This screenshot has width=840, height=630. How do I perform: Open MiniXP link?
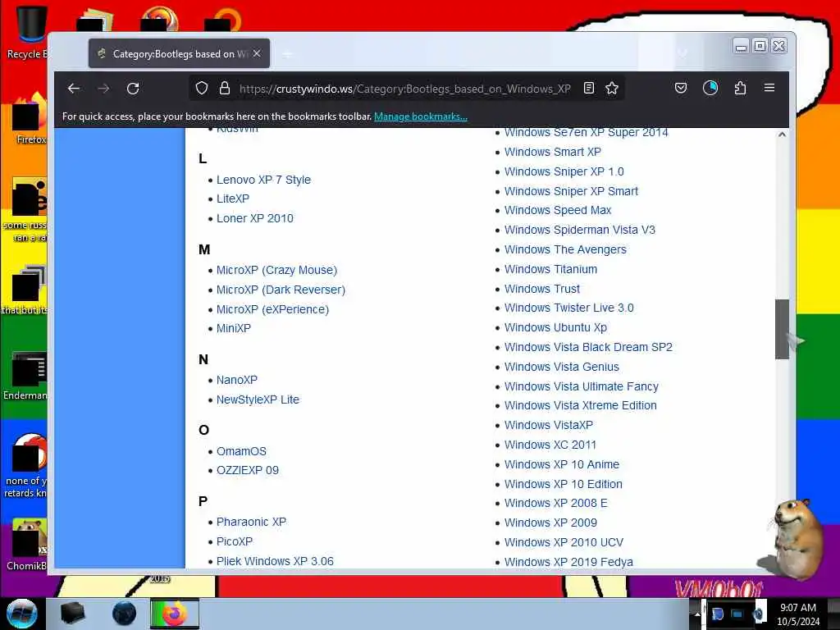click(x=234, y=328)
